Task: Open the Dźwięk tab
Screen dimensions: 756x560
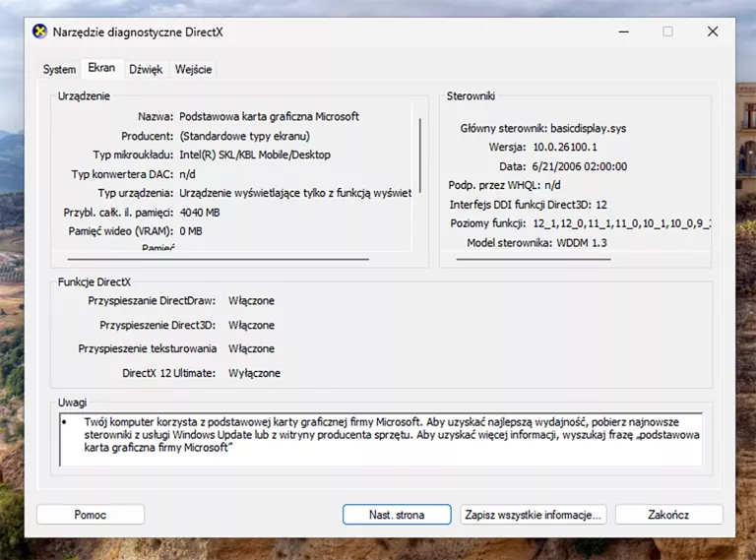Action: point(146,70)
